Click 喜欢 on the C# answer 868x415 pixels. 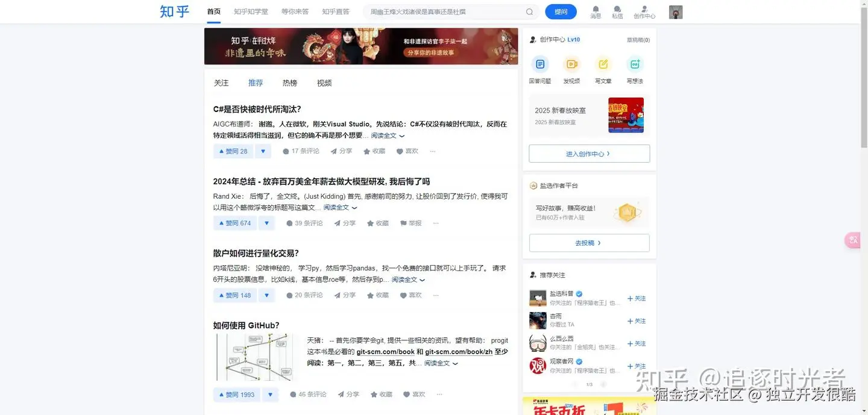[x=407, y=151]
